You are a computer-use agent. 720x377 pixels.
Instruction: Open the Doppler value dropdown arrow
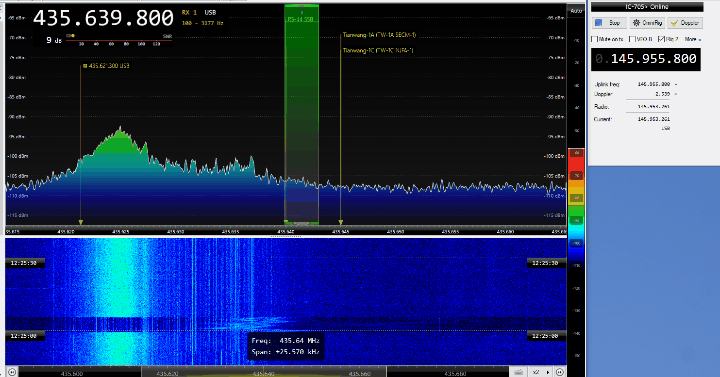[x=676, y=94]
